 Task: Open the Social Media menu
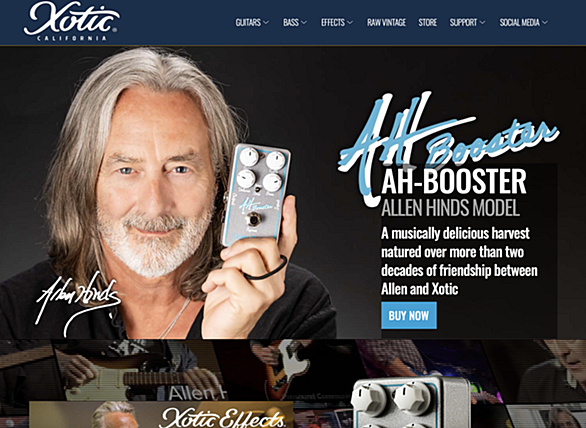pyautogui.click(x=523, y=23)
